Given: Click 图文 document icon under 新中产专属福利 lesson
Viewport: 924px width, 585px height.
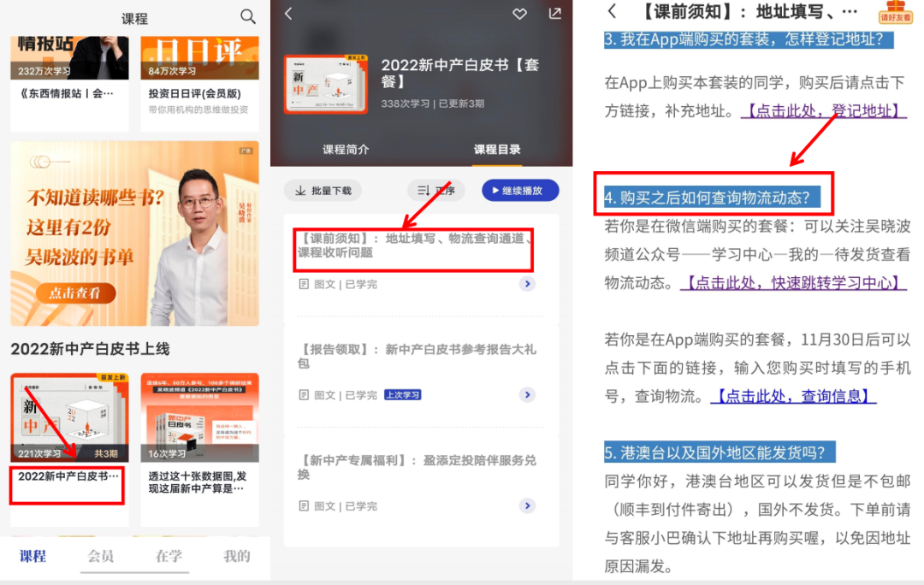Looking at the screenshot, I should pos(304,505).
